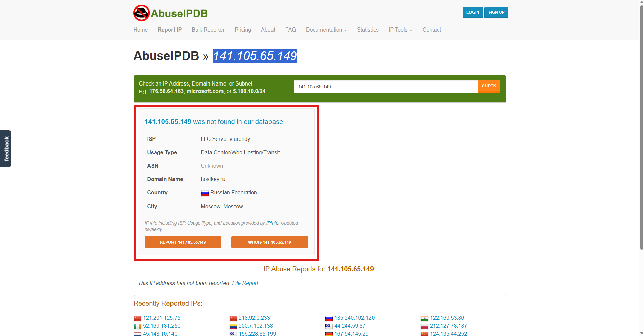Click Russia flag beside 185.240.102.120
The width and height of the screenshot is (644, 336).
(329, 318)
